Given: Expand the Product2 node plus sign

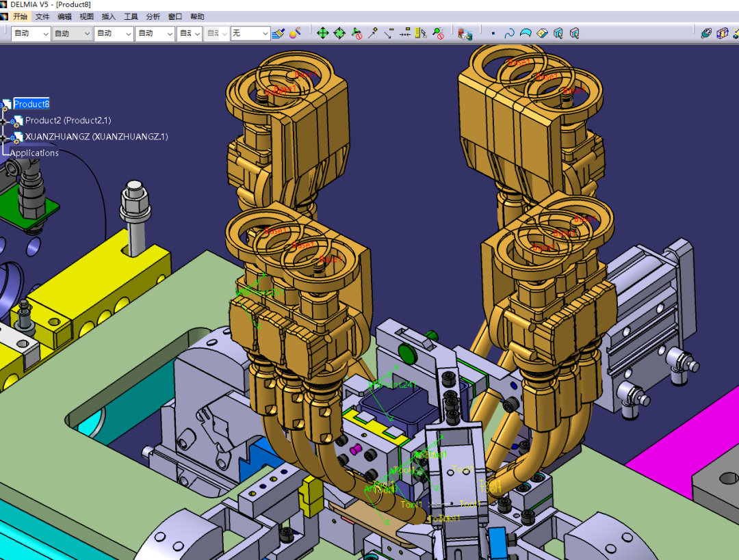Looking at the screenshot, I should point(3,122).
